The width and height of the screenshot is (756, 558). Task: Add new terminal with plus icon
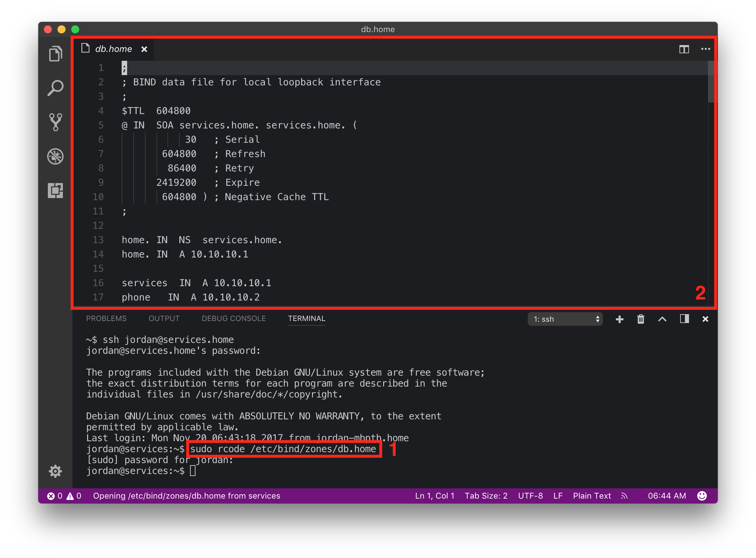(619, 319)
